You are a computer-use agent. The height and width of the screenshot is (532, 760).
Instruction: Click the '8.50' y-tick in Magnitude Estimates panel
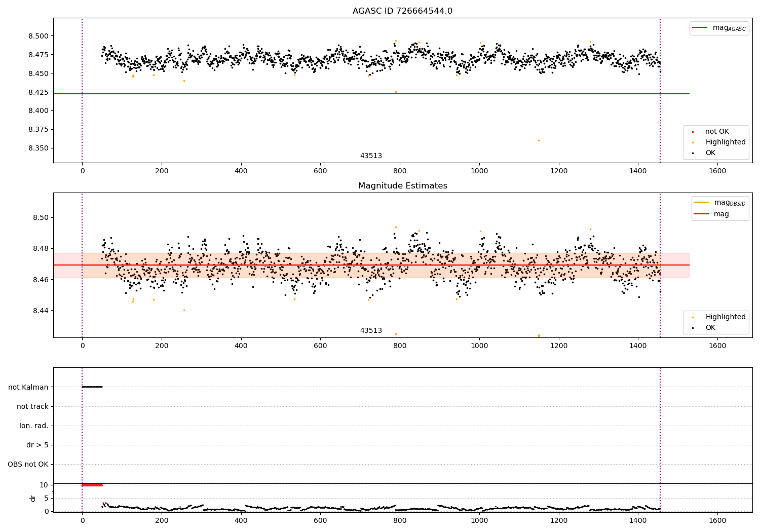41,218
